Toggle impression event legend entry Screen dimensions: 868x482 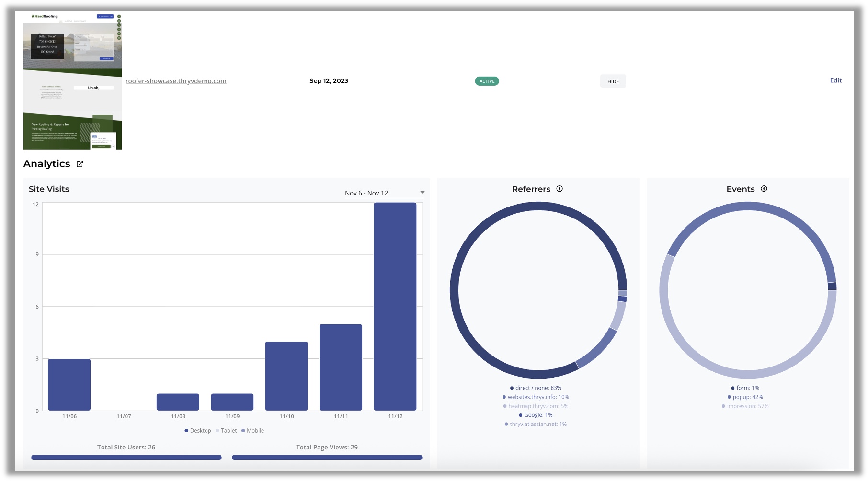tap(745, 406)
